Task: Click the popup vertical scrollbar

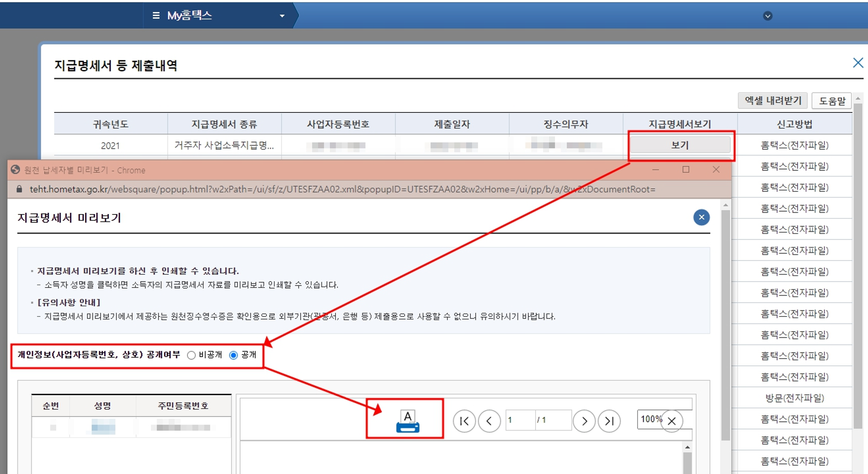Action: [725, 326]
